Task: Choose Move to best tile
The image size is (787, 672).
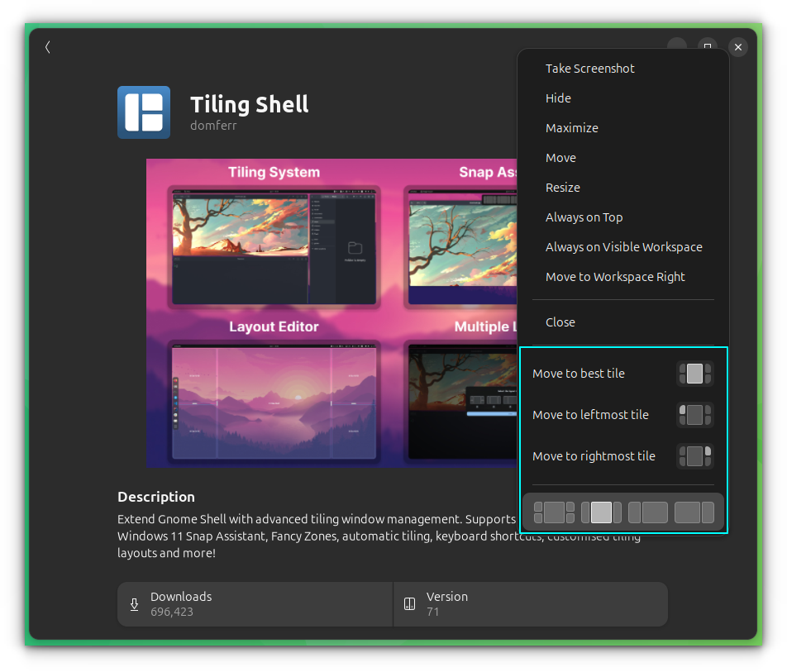Action: [x=622, y=374]
